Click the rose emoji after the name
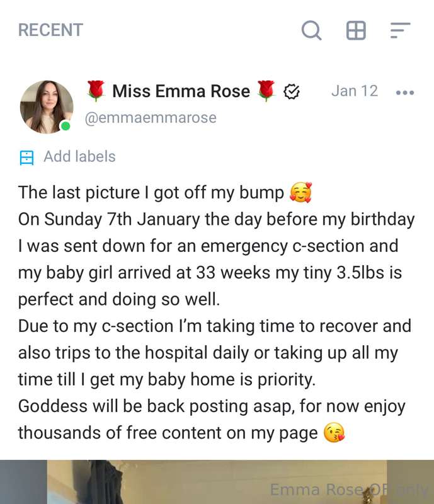Image resolution: width=434 pixels, height=504 pixels. 266,91
